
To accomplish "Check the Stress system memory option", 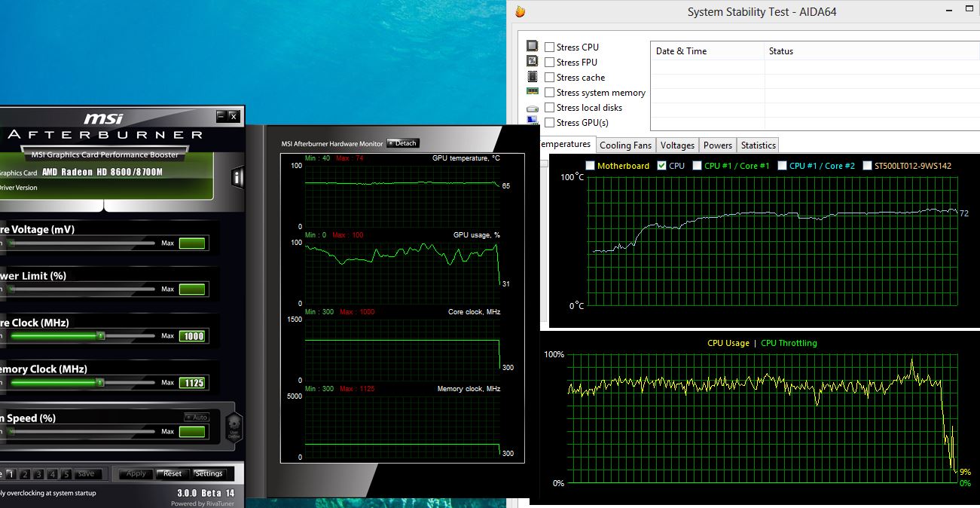I will (550, 92).
